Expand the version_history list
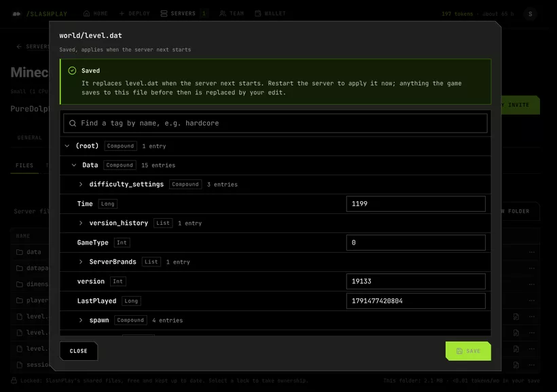The height and width of the screenshot is (392, 557). pyautogui.click(x=81, y=224)
